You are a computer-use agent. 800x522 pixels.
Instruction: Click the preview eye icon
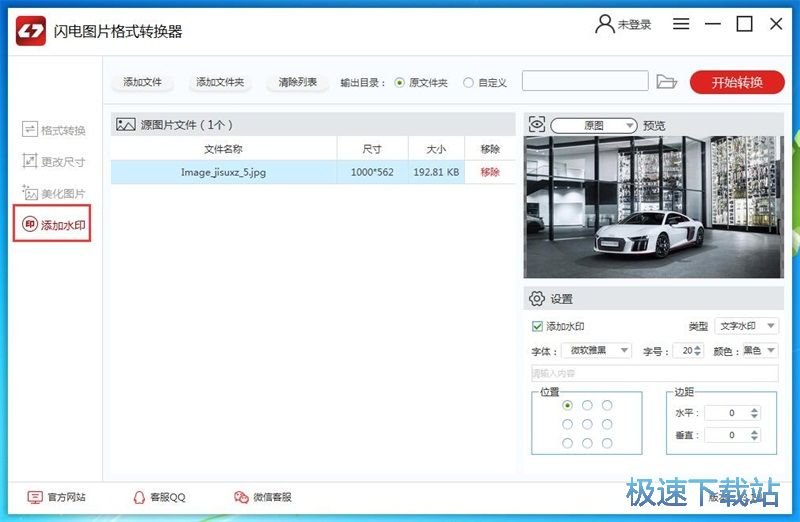click(x=537, y=124)
